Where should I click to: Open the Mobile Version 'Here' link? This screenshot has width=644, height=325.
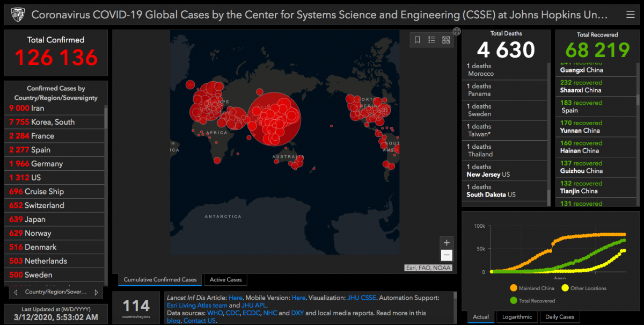299,298
